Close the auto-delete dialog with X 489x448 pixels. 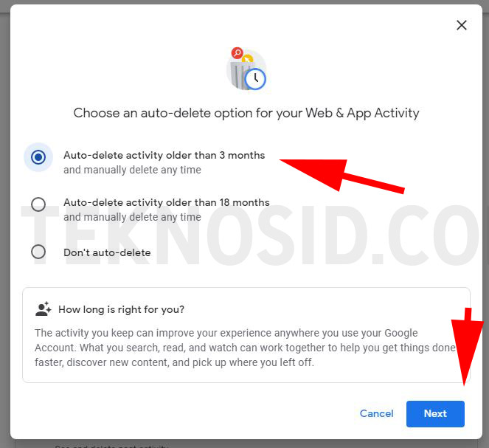[461, 25]
